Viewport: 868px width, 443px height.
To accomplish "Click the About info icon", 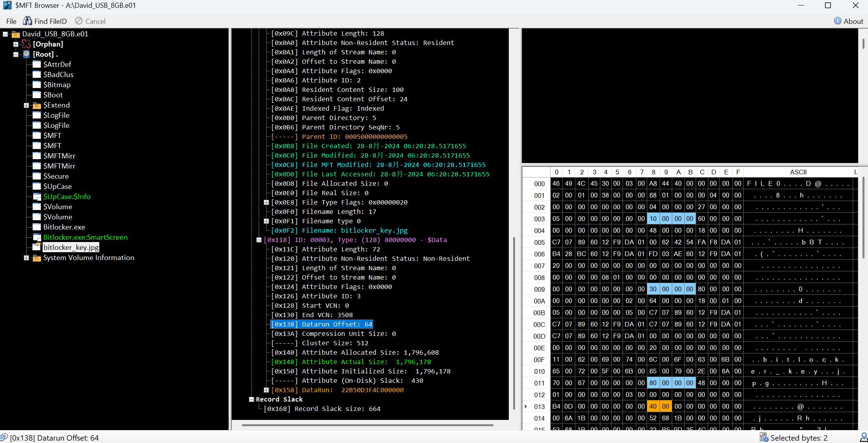I will pos(838,21).
